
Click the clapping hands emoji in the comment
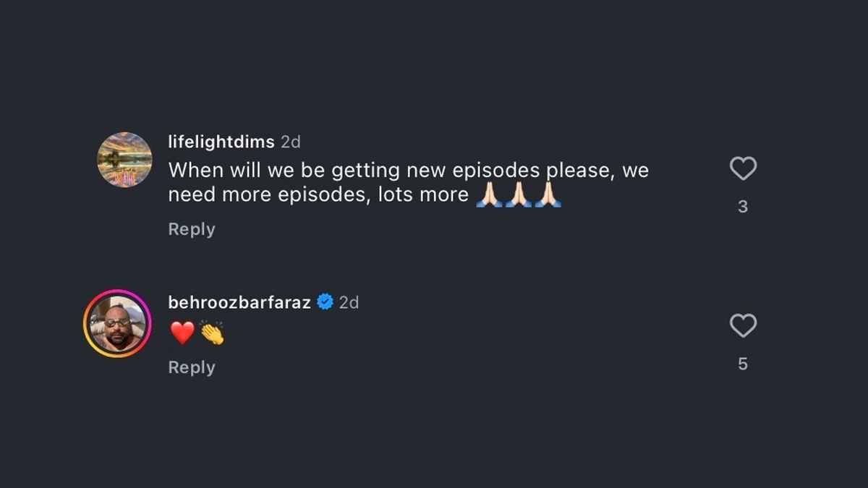(x=212, y=333)
